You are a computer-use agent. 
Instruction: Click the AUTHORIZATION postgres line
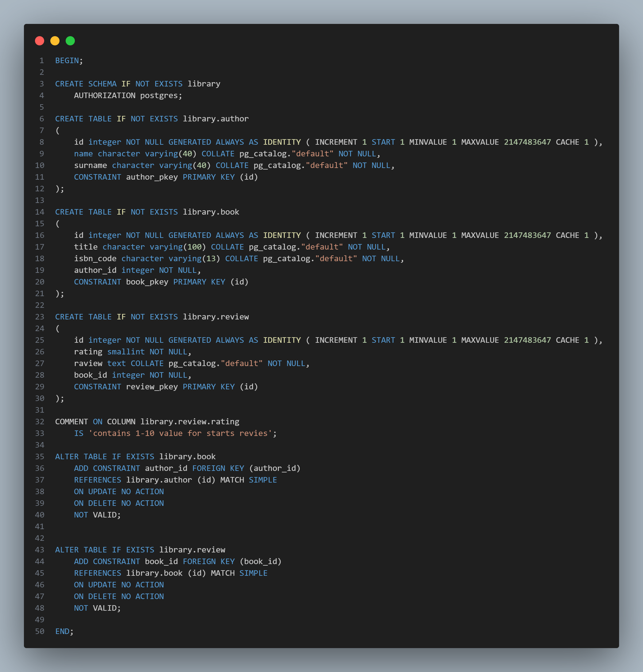click(128, 96)
